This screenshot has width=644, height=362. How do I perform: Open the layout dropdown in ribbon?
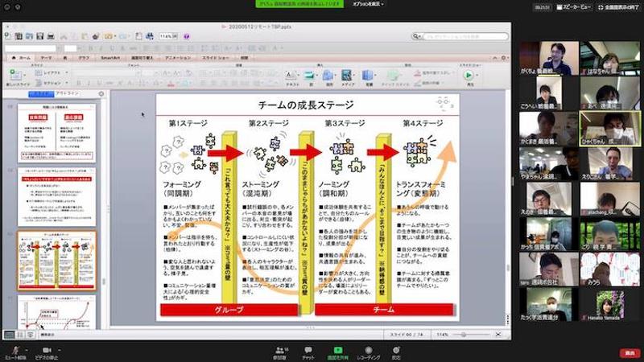pos(52,72)
